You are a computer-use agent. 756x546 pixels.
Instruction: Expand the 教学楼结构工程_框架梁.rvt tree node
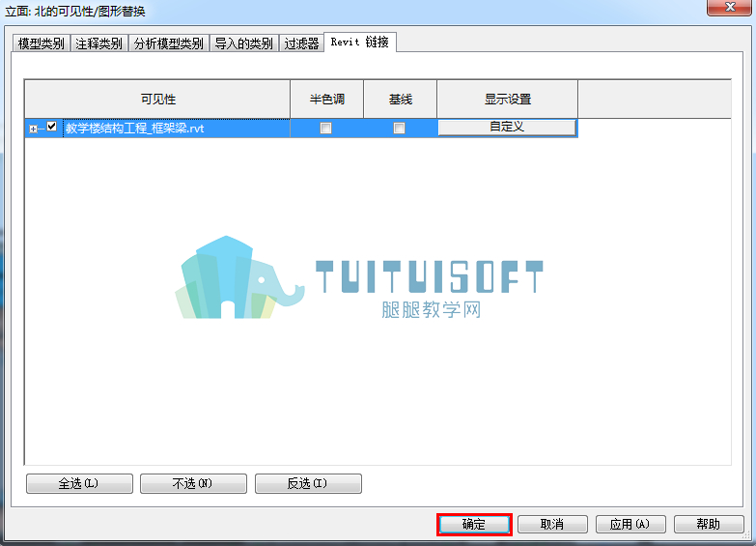click(x=33, y=129)
